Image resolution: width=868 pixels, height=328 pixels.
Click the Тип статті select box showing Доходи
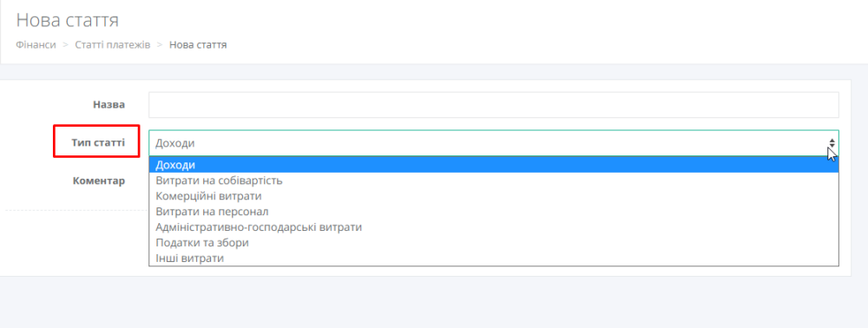coord(494,143)
